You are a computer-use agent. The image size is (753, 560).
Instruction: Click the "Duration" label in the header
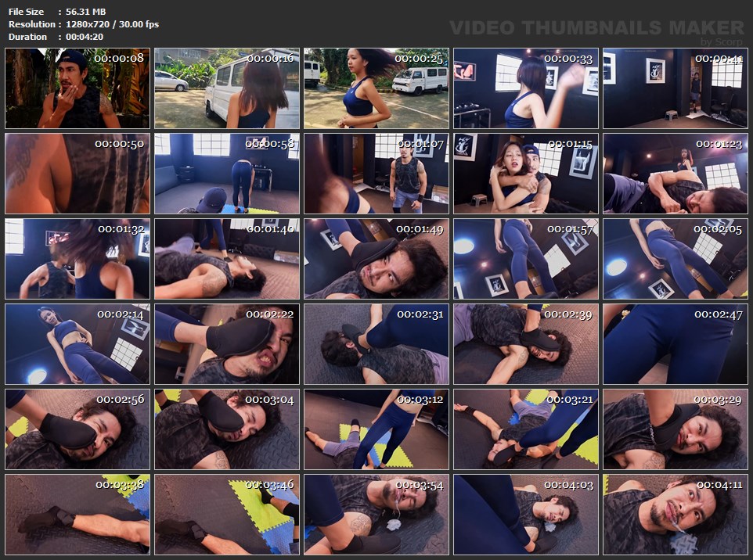pos(27,37)
